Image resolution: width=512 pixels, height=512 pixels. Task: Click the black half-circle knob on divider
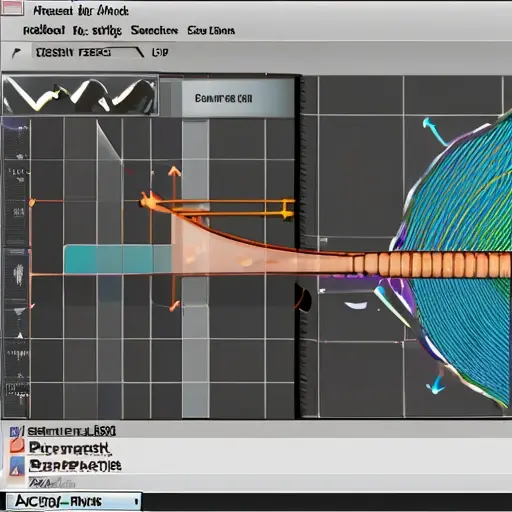pyautogui.click(x=304, y=297)
